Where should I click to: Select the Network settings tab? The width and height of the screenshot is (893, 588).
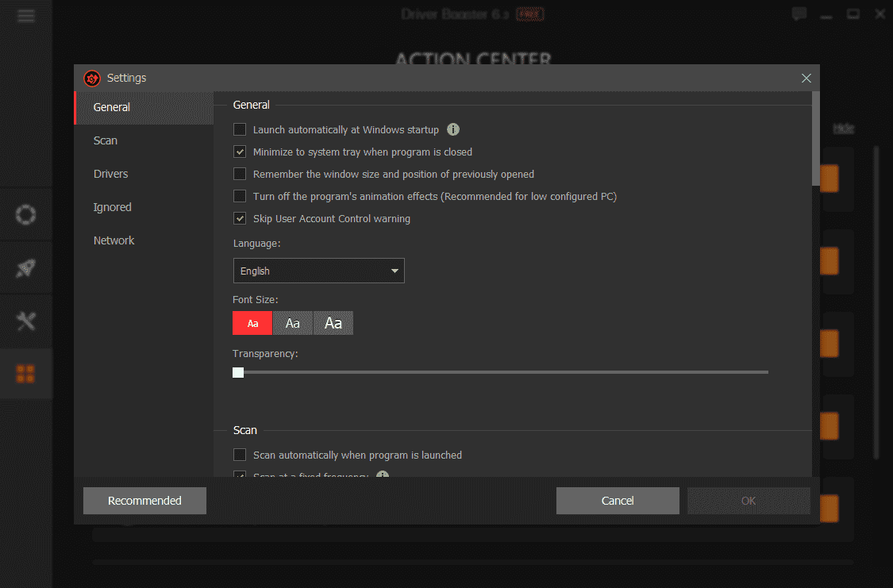click(144, 240)
